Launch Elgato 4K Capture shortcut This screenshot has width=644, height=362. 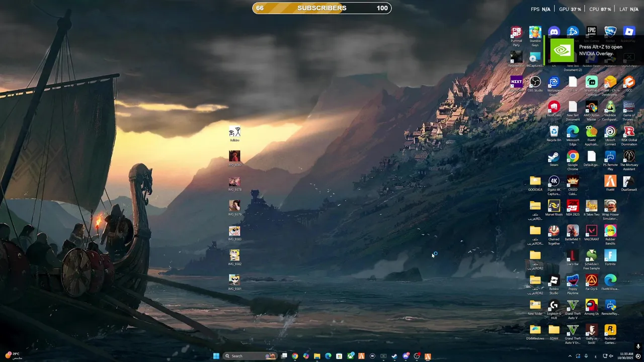click(x=554, y=185)
